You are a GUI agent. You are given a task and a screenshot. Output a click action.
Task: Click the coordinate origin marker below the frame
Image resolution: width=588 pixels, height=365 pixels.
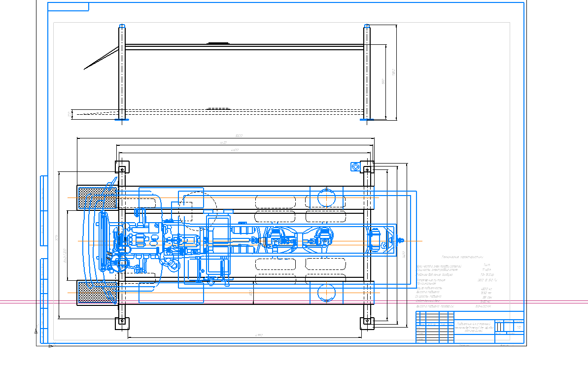[x=51, y=346]
